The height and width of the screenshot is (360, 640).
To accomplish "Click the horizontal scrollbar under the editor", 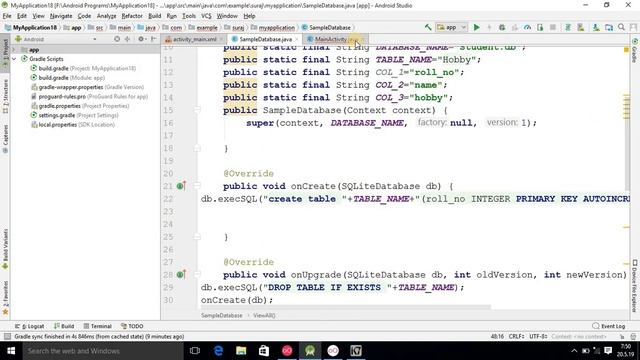I will (346, 307).
